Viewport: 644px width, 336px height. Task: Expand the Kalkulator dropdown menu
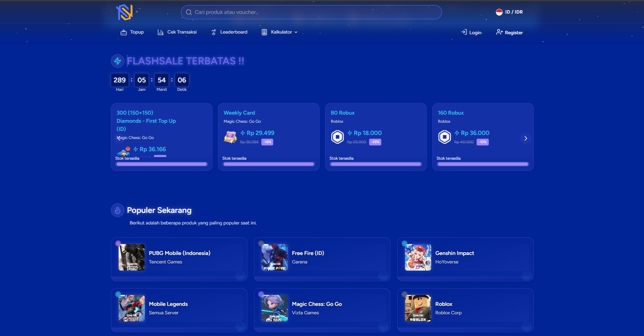coord(280,32)
